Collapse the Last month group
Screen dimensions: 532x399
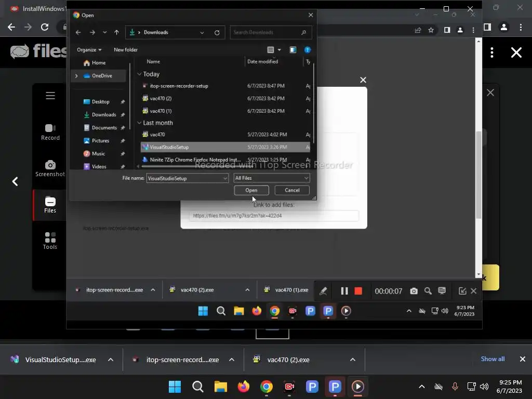pyautogui.click(x=139, y=123)
